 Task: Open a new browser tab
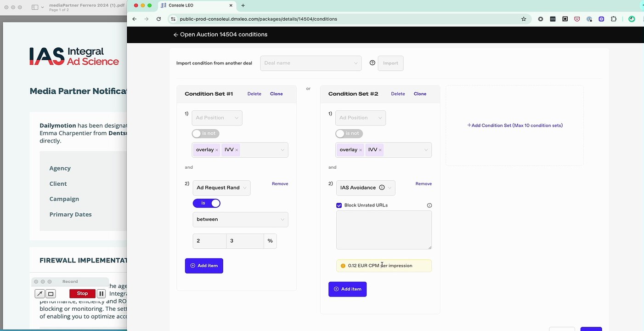(x=243, y=6)
